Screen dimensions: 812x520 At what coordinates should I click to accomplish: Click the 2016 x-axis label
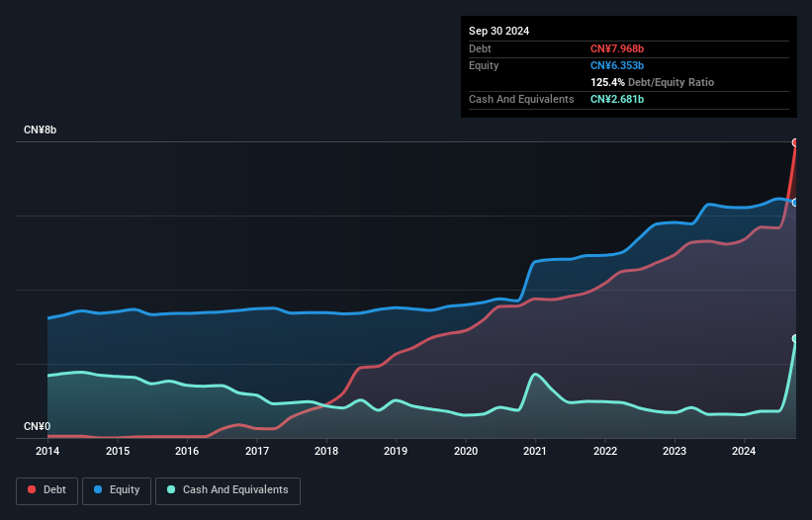(187, 451)
